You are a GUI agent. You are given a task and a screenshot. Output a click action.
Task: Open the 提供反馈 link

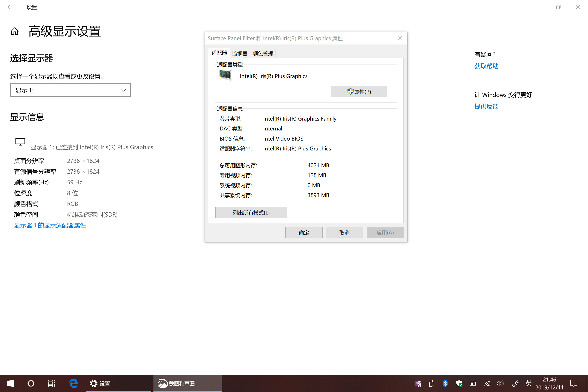coord(486,107)
